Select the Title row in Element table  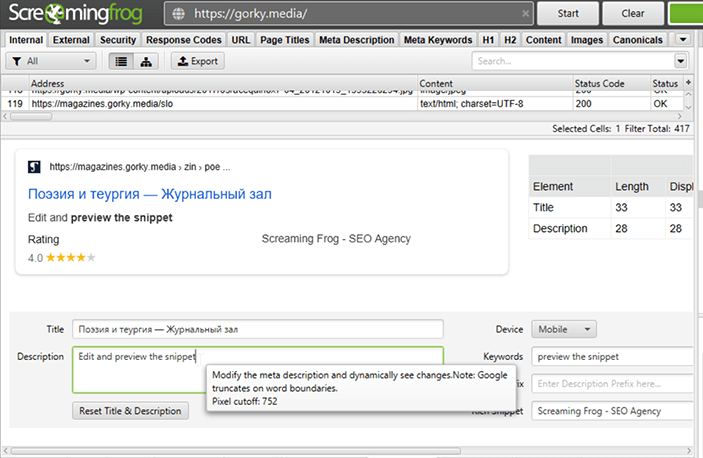click(x=611, y=207)
